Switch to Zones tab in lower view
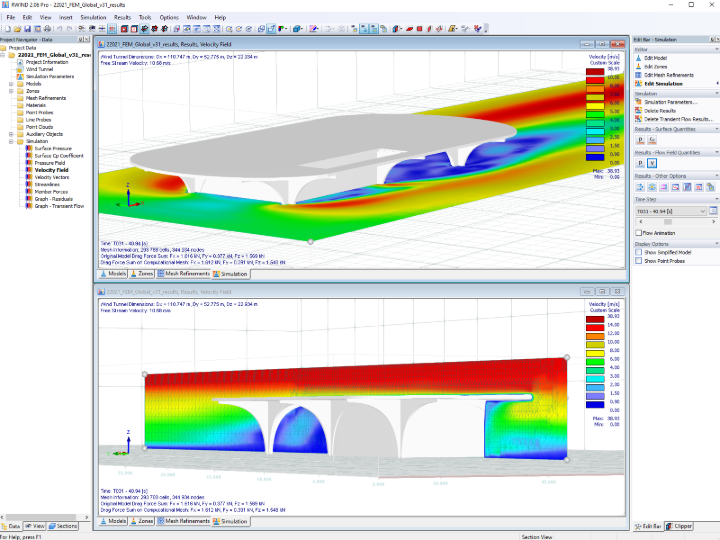The image size is (720, 540). tap(142, 521)
